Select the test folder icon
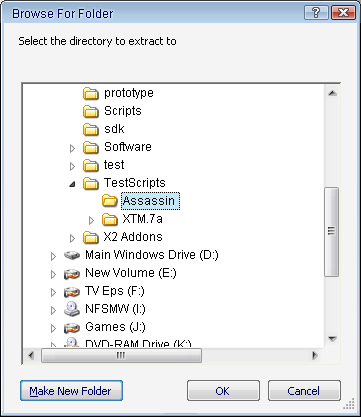 coord(91,166)
